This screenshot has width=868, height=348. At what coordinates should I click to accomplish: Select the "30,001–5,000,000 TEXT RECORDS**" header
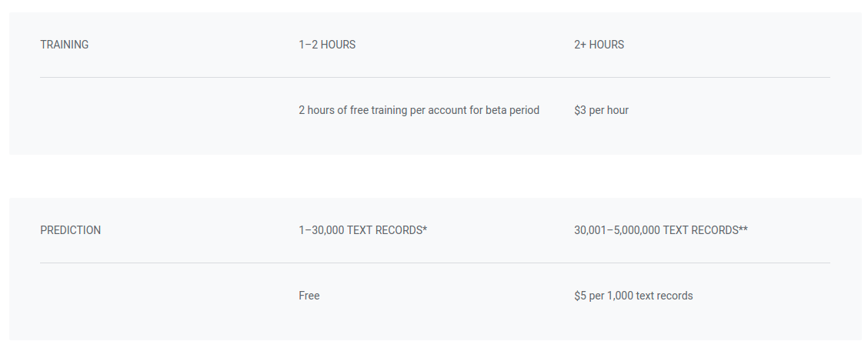click(x=660, y=230)
